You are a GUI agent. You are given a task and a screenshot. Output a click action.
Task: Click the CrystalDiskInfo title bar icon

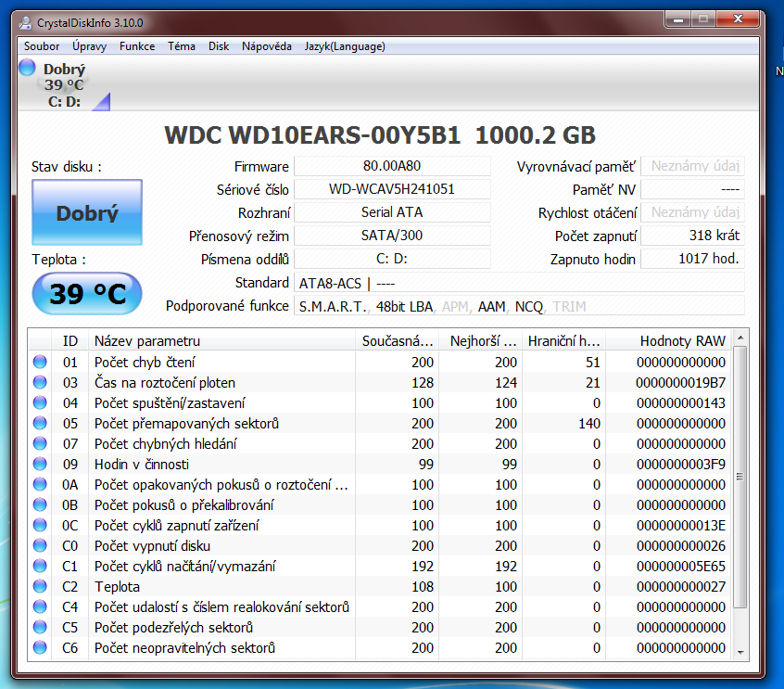25,22
